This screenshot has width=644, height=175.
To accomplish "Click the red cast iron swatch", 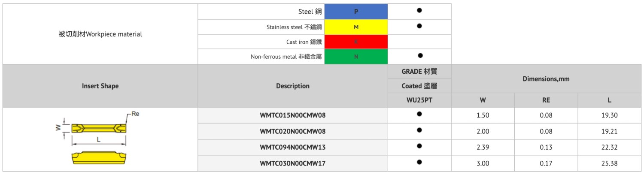I will 356,42.
